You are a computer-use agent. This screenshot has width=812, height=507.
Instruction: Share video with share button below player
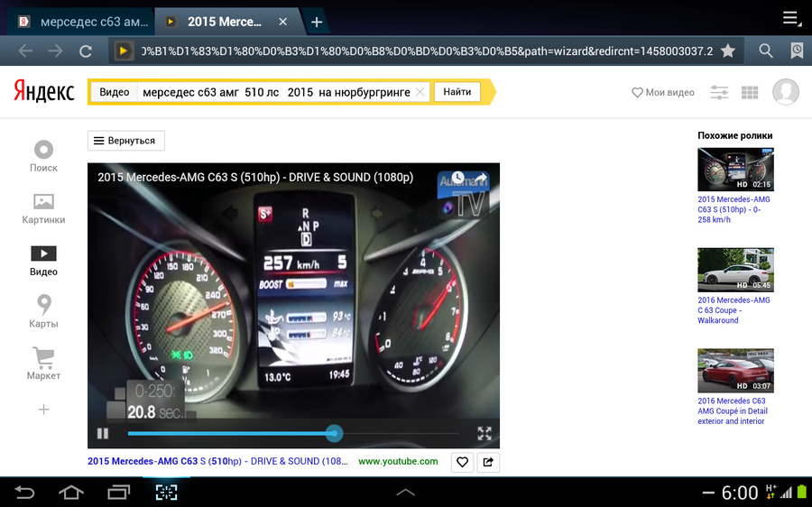488,462
